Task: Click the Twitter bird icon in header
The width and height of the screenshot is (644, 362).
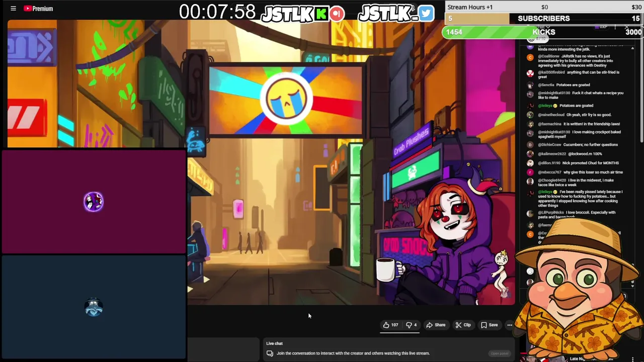Action: pos(426,14)
